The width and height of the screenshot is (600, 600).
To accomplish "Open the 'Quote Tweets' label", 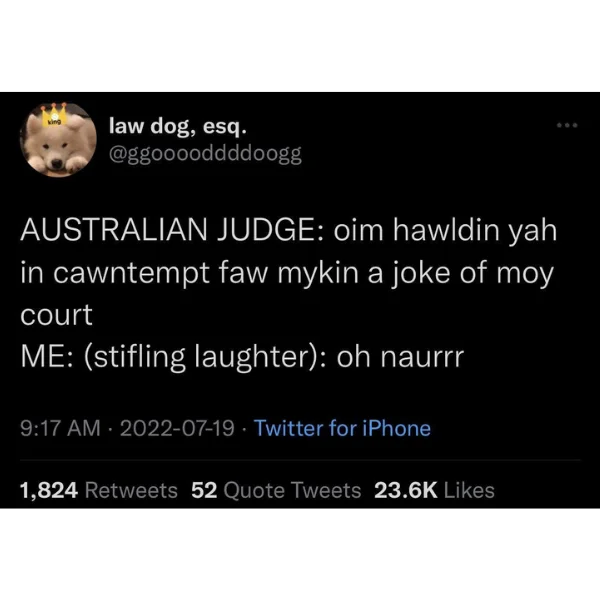I will [x=292, y=490].
